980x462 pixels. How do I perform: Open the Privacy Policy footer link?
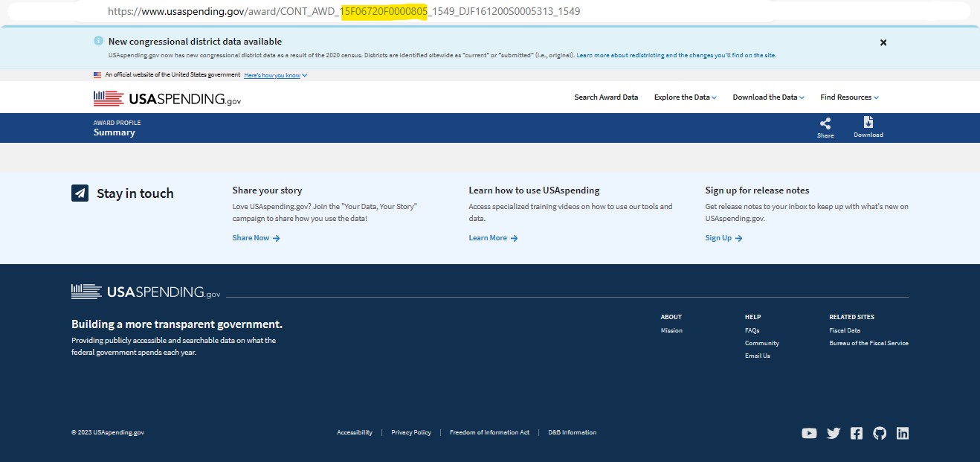[411, 432]
